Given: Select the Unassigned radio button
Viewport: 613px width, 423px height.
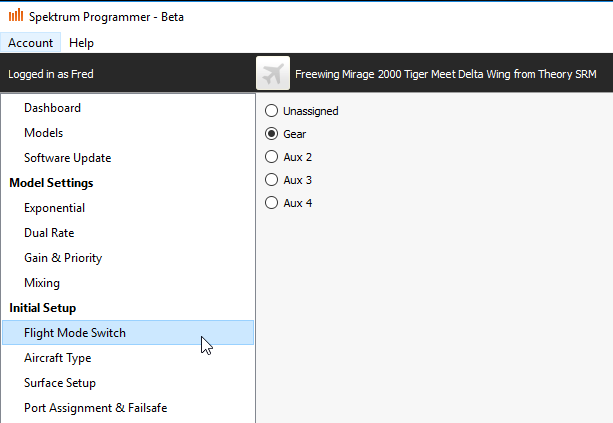Looking at the screenshot, I should pos(271,111).
